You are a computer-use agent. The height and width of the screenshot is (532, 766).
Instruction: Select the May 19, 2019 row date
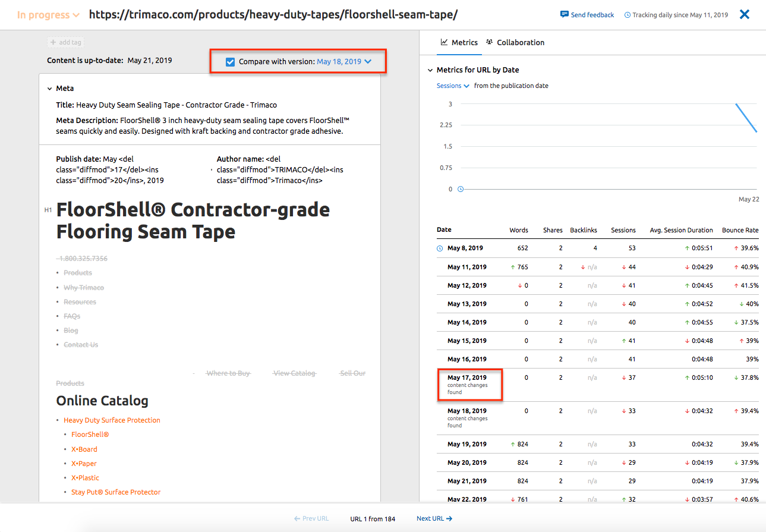467,444
